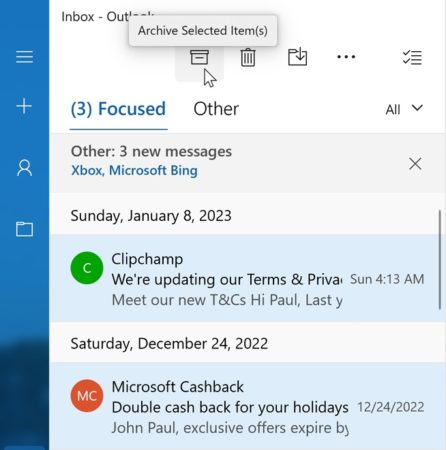
Task: Expand the hamburger navigation menu
Action: (24, 57)
